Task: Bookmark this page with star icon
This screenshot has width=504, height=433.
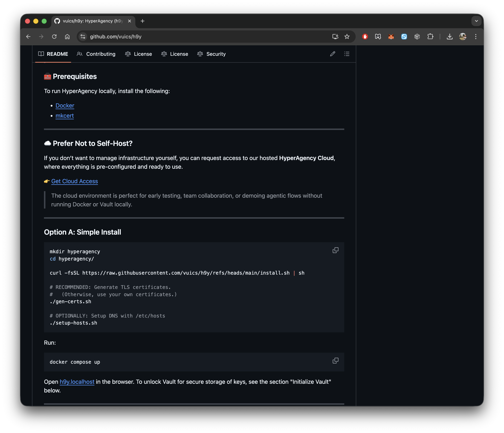Action: coord(347,37)
